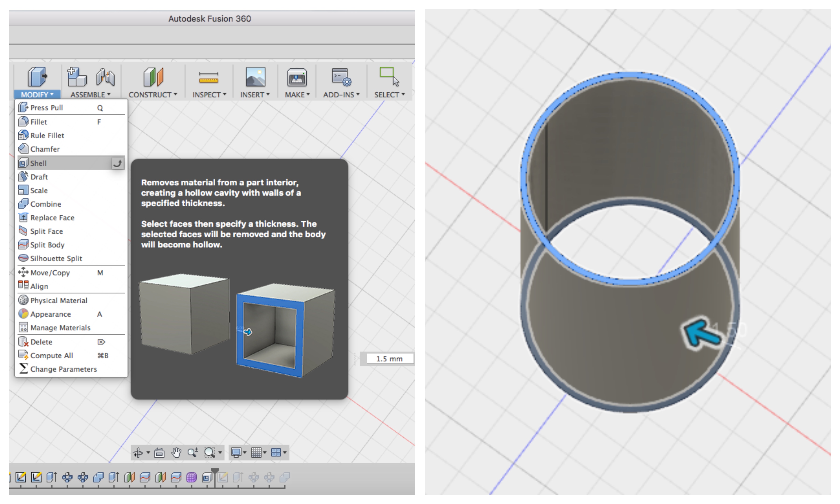Screen dimensions: 840x504
Task: Expand the Zoom Window dropdown arrow
Action: click(x=220, y=453)
